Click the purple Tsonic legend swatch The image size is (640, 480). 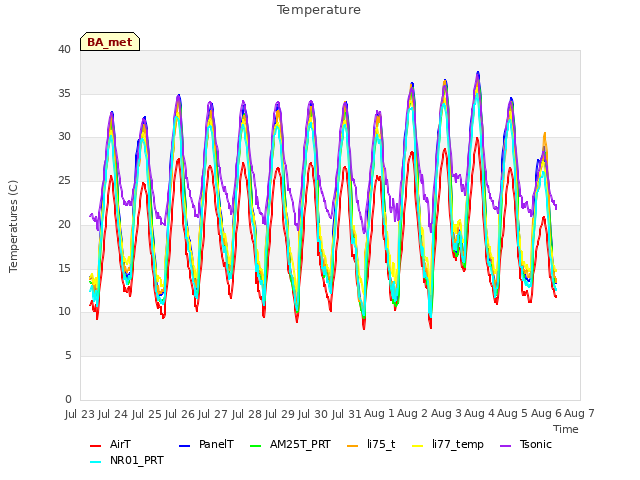pyautogui.click(x=506, y=446)
